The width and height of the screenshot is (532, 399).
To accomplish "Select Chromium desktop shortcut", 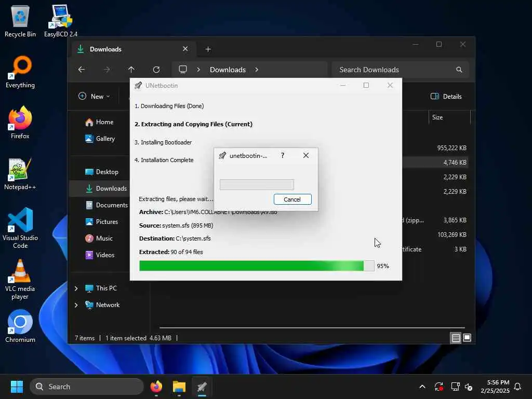I will [x=20, y=326].
